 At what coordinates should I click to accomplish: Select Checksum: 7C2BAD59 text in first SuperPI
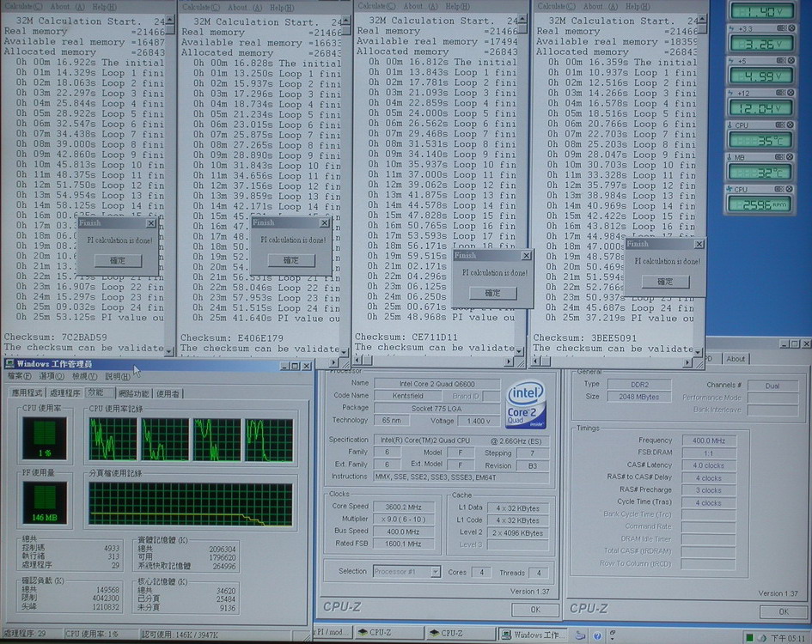click(55, 337)
